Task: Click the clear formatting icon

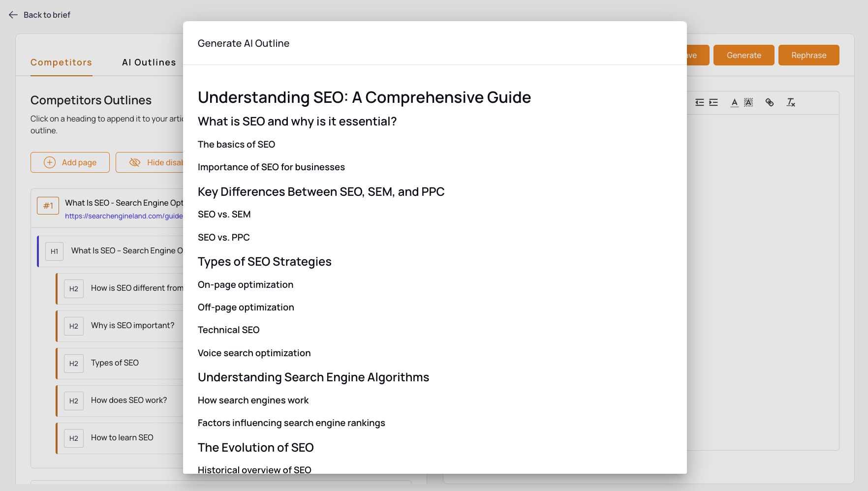Action: 791,102
